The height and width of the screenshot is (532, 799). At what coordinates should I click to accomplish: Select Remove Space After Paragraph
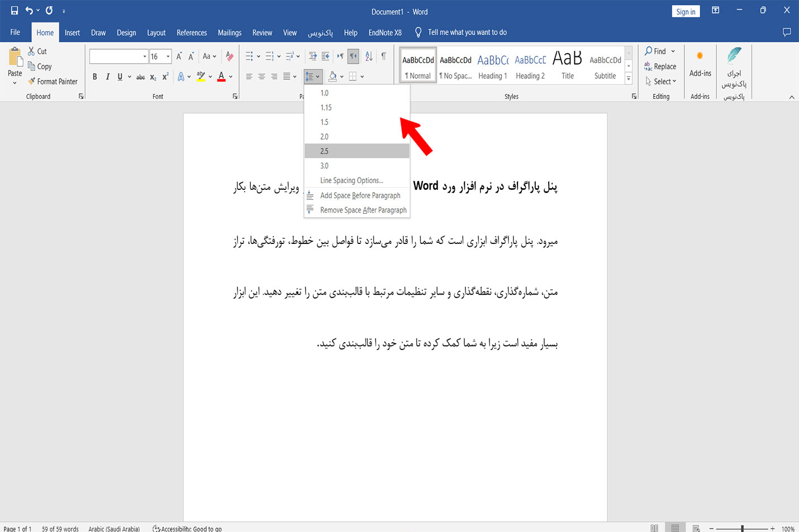click(x=357, y=210)
